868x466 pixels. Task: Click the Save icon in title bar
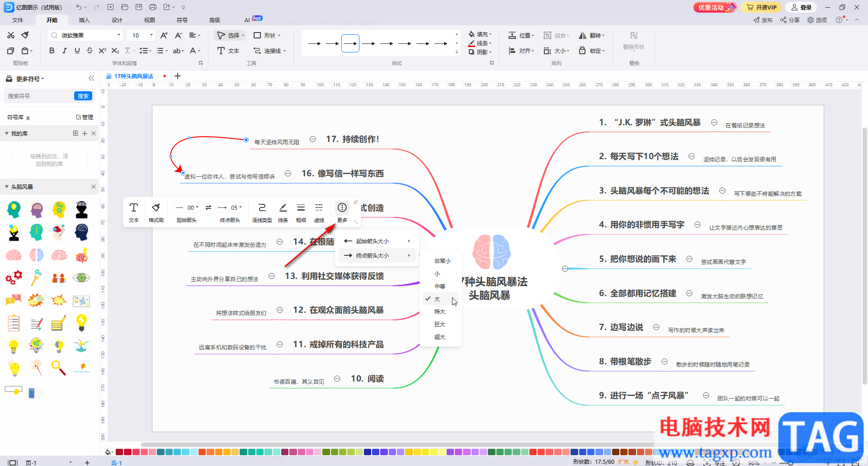pos(139,7)
